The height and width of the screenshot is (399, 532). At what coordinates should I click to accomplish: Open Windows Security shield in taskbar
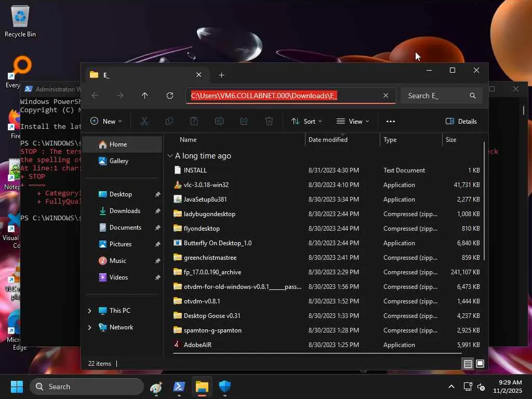(x=224, y=387)
